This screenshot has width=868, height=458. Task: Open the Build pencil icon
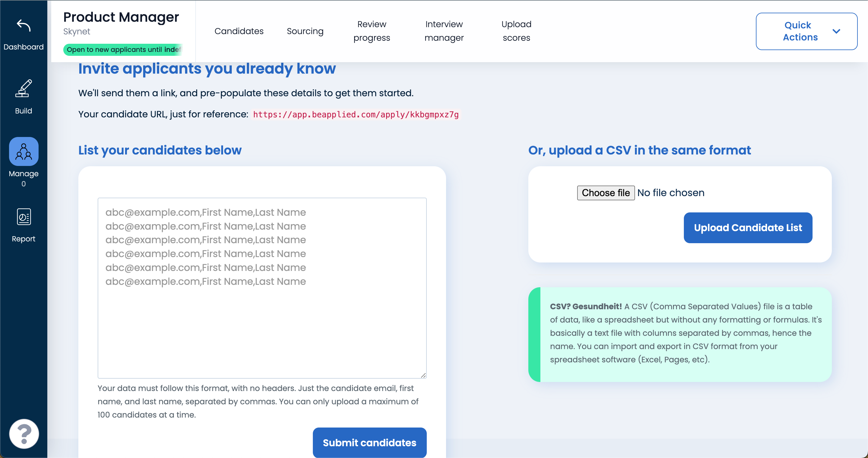tap(24, 88)
